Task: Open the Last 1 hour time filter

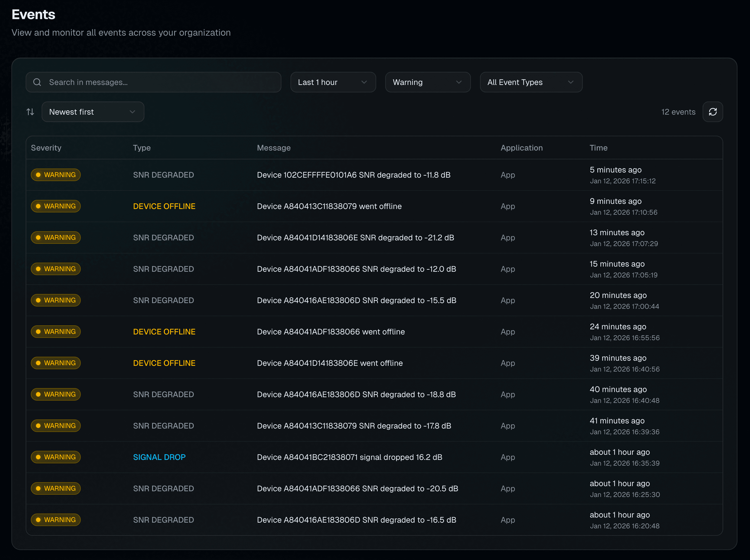Action: 333,82
